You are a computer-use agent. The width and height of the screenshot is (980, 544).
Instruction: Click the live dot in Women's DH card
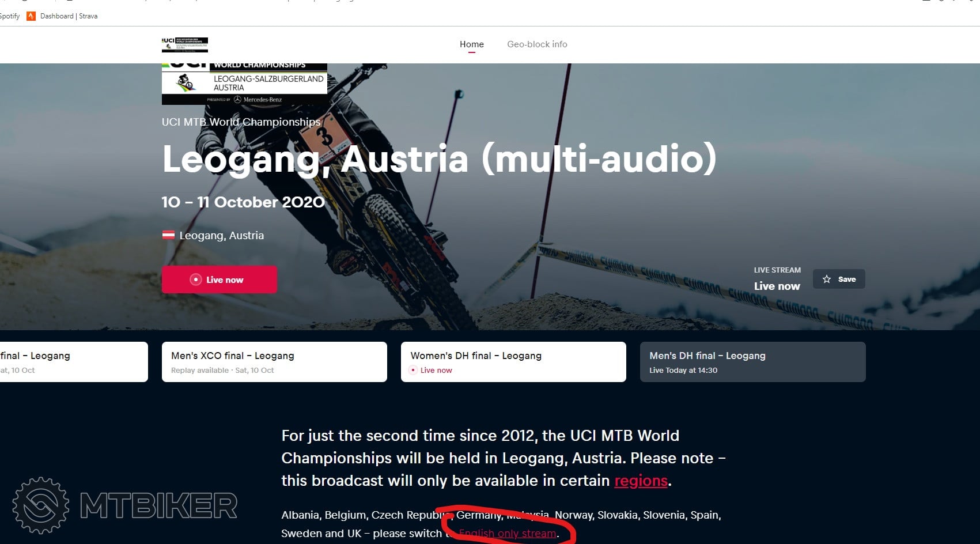(x=413, y=371)
